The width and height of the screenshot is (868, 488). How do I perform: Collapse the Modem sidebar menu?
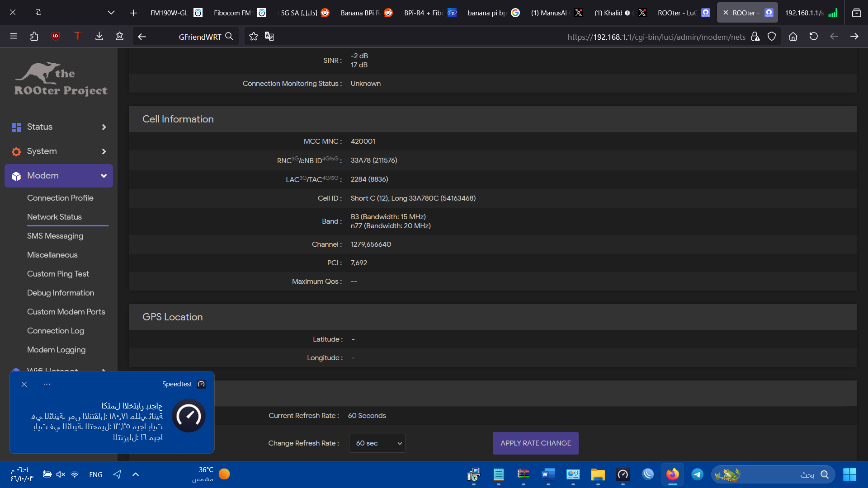pos(59,176)
